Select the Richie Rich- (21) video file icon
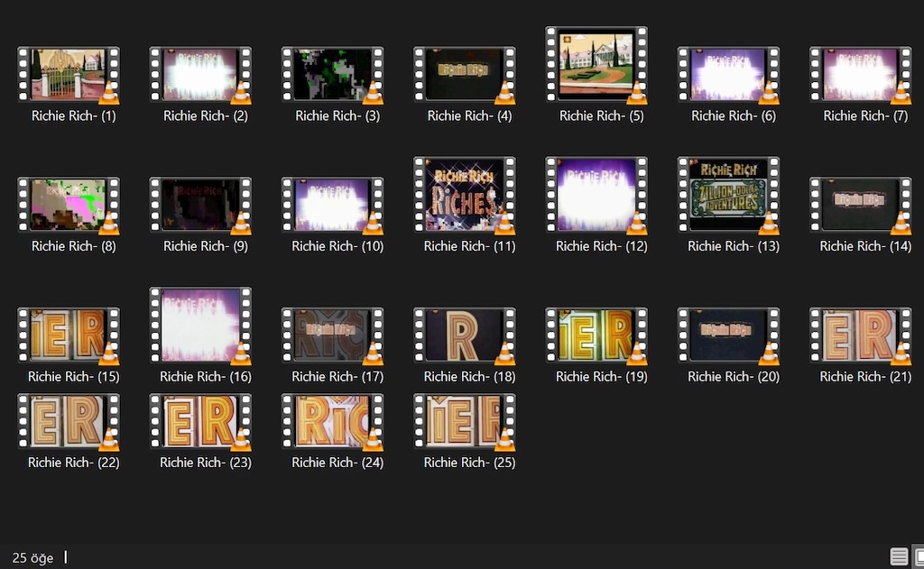 click(860, 334)
